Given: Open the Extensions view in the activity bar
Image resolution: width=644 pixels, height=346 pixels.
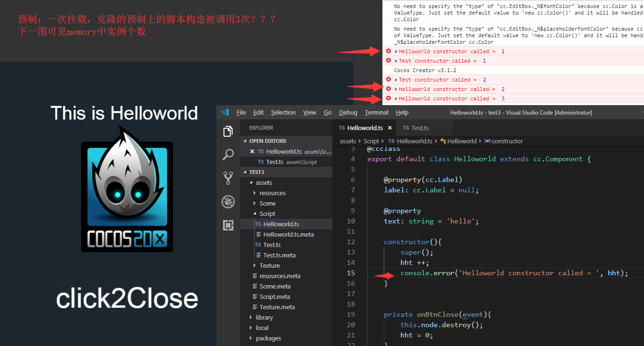Looking at the screenshot, I should pos(228,225).
